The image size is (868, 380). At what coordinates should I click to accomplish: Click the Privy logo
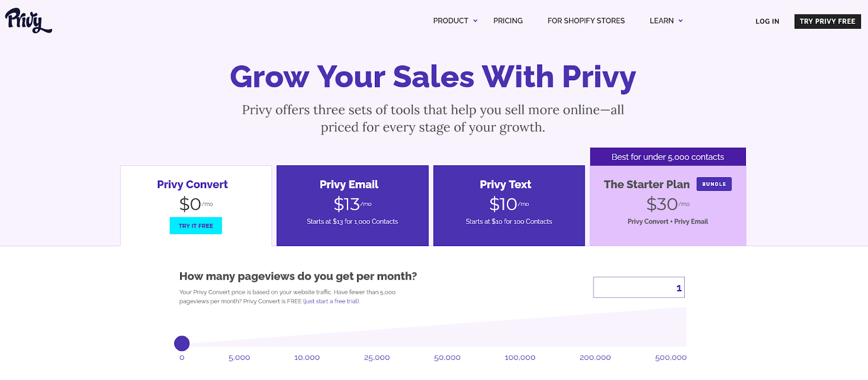coord(28,21)
